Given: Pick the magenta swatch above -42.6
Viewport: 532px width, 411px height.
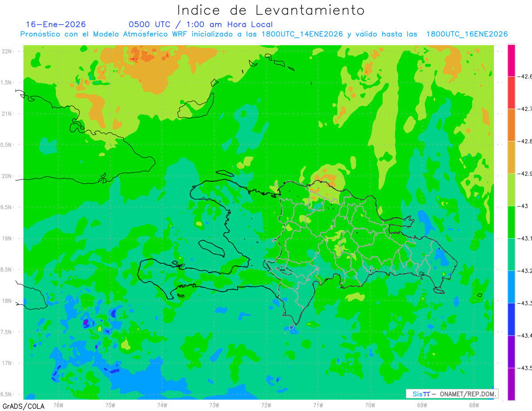Looking at the screenshot, I should [511, 60].
